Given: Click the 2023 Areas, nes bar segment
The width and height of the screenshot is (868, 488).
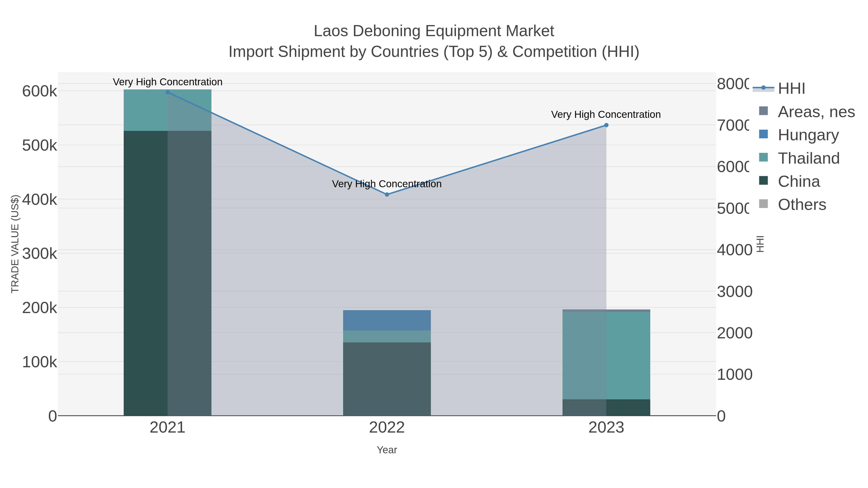Looking at the screenshot, I should click(606, 311).
